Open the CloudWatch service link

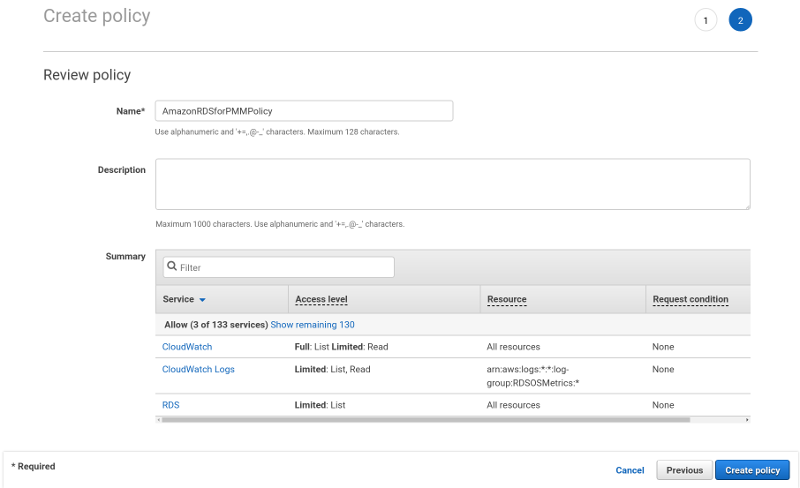[186, 347]
